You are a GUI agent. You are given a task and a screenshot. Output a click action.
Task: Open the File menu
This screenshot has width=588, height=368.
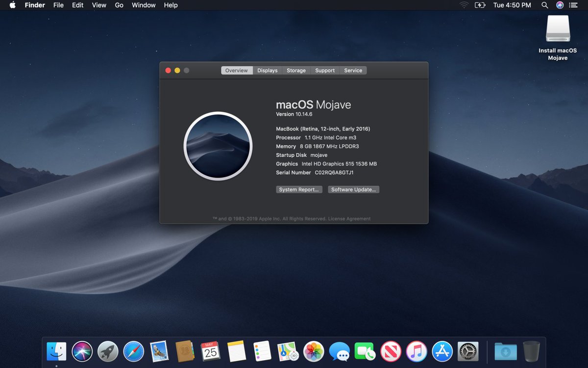[58, 5]
